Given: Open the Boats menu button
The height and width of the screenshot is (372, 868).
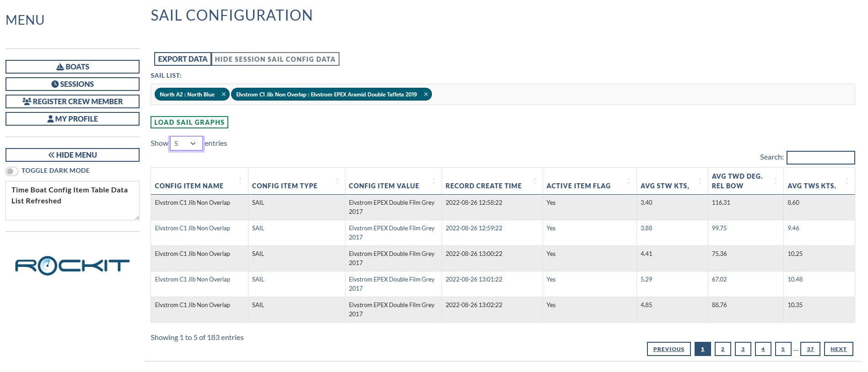Looking at the screenshot, I should (x=72, y=67).
